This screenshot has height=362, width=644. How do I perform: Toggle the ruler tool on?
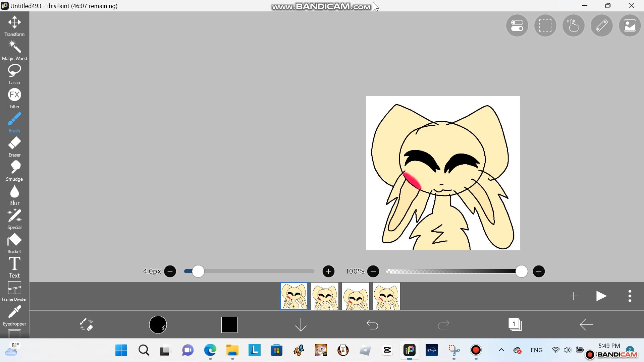(601, 25)
